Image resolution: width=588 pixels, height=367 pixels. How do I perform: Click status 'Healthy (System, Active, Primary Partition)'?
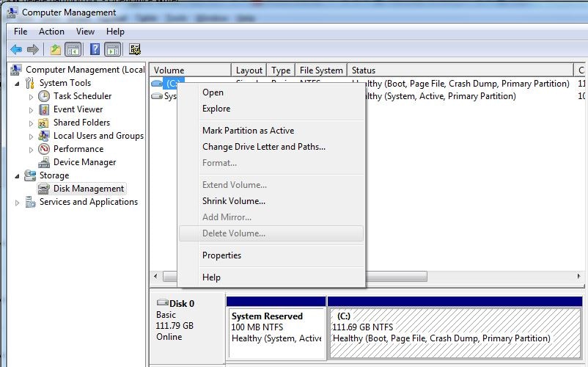(440, 96)
